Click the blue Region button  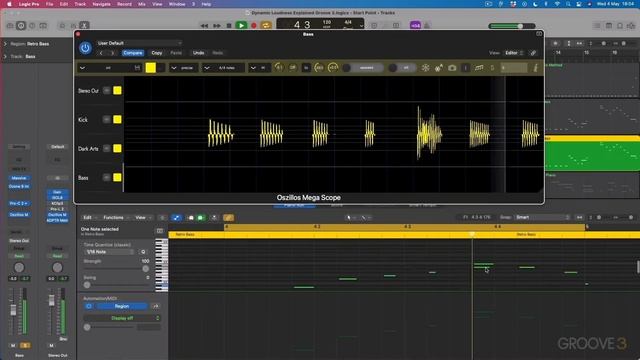pos(122,306)
